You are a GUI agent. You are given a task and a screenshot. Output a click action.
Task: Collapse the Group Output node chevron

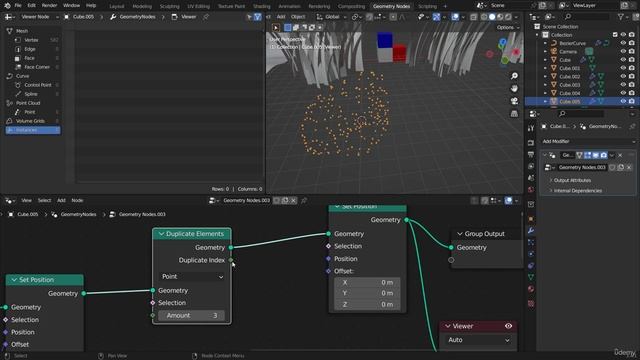[460, 234]
